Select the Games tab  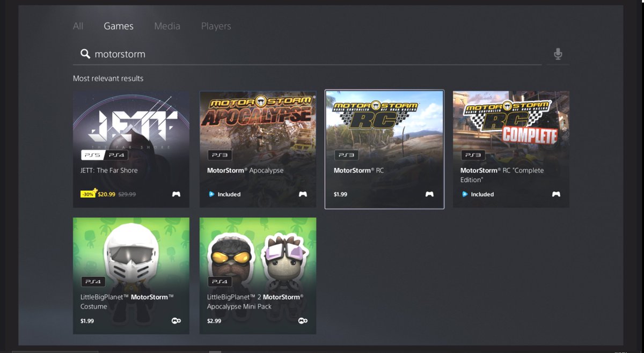point(119,26)
